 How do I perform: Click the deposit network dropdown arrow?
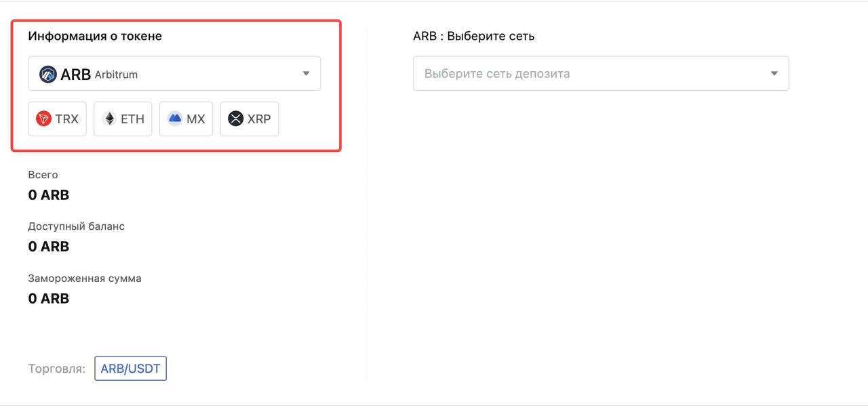click(x=774, y=73)
